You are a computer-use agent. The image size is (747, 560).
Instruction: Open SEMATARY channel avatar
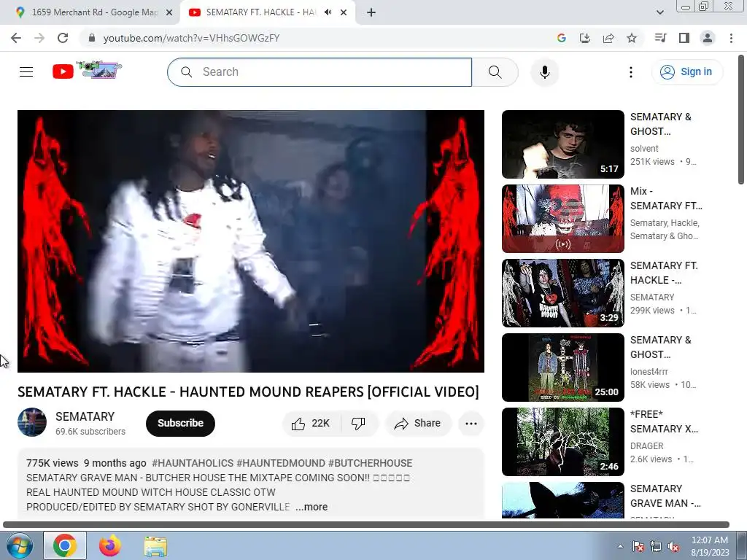tap(32, 422)
